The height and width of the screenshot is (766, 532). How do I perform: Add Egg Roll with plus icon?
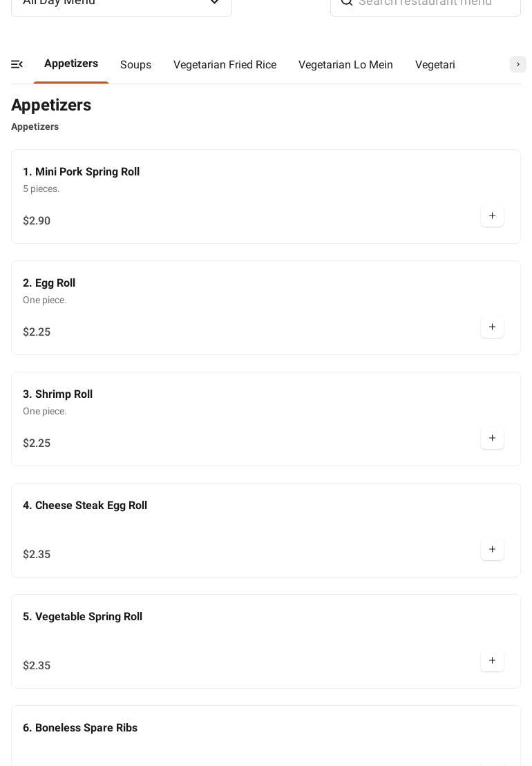click(492, 327)
